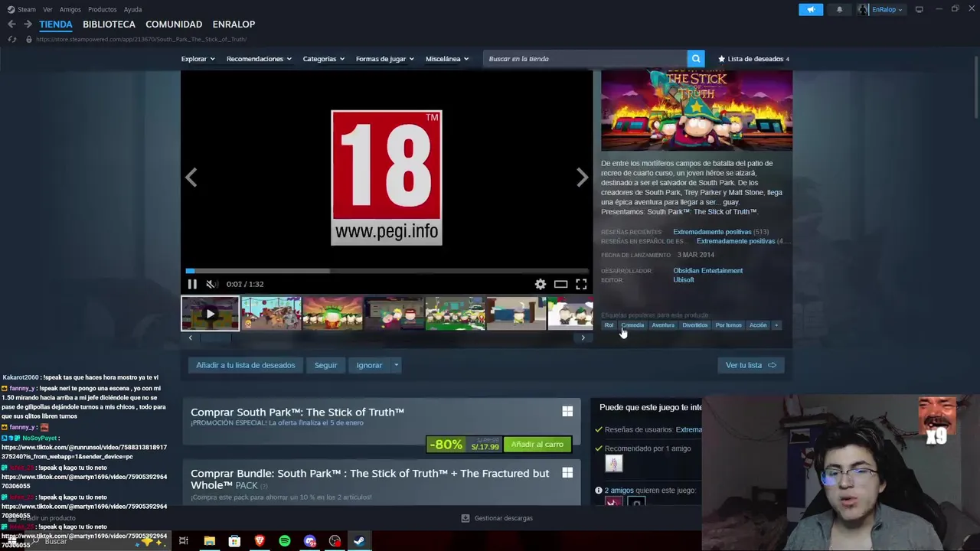Open Spotify from the taskbar
The image size is (980, 551).
285,541
